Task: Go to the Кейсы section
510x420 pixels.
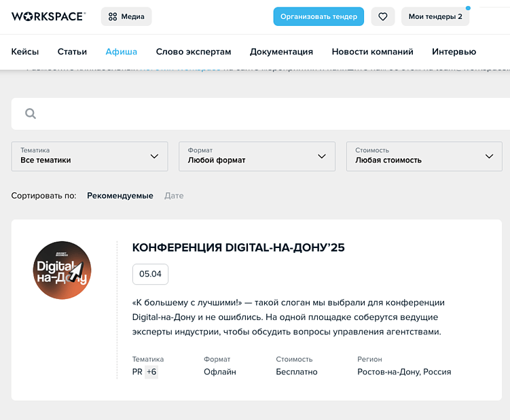Action: [x=25, y=52]
